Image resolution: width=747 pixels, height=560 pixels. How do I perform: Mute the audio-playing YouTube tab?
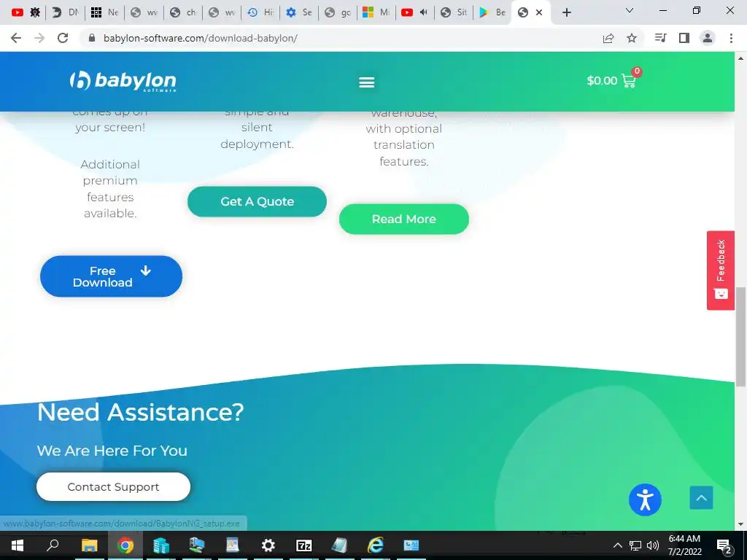click(424, 12)
